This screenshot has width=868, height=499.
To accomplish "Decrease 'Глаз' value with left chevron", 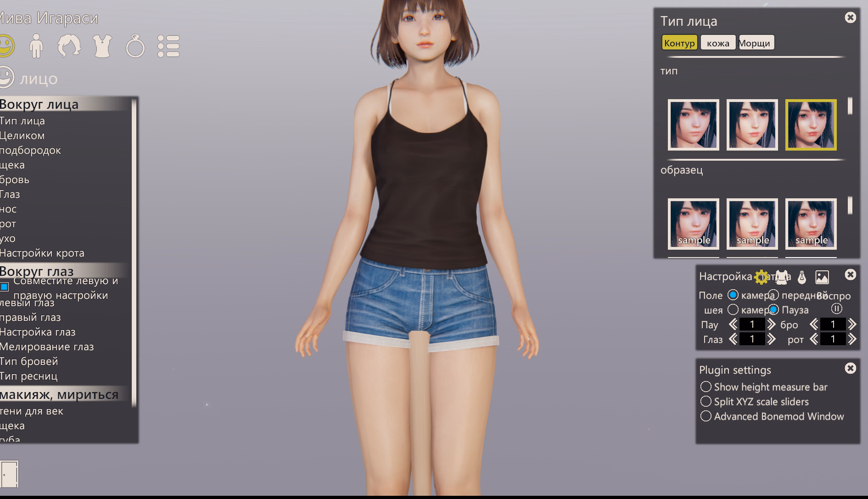I will (x=733, y=339).
